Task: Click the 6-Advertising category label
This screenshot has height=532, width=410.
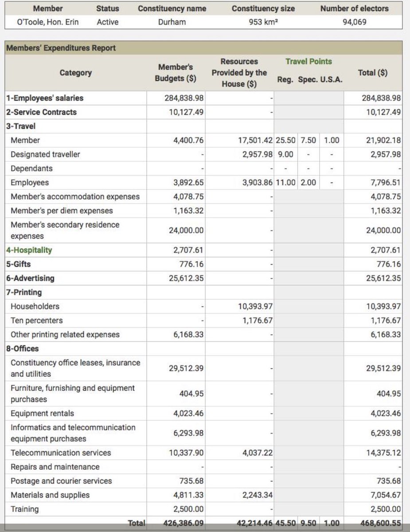Action: (29, 278)
